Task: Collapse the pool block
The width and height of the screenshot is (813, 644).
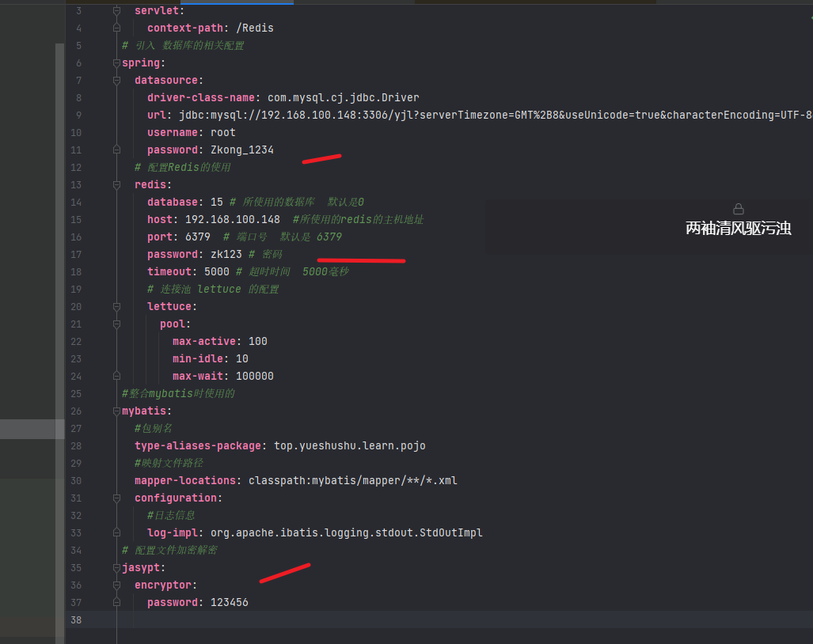Action: [116, 324]
